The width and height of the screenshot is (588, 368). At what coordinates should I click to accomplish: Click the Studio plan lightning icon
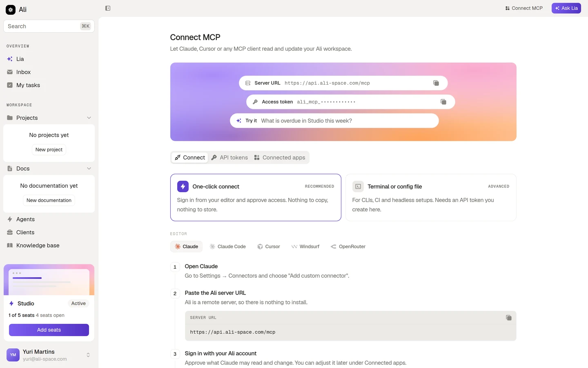coord(11,303)
